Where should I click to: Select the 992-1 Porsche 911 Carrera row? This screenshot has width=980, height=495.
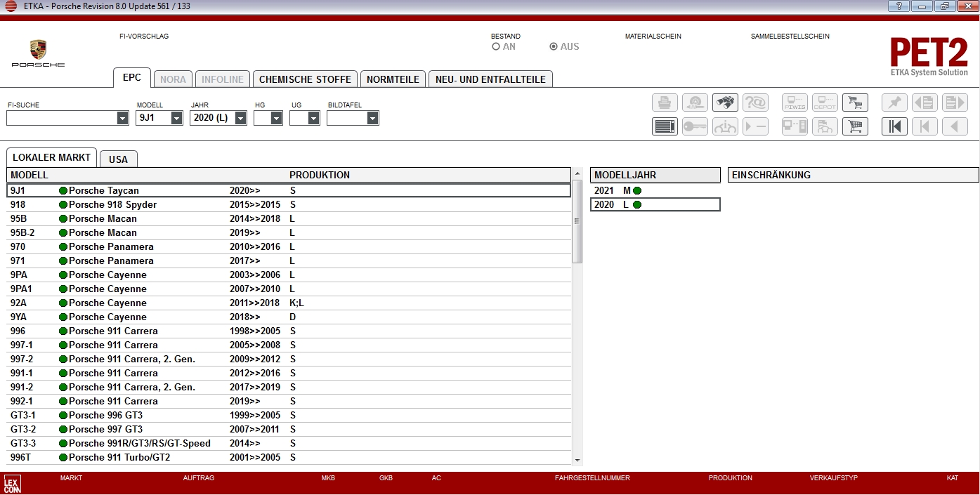(x=289, y=401)
